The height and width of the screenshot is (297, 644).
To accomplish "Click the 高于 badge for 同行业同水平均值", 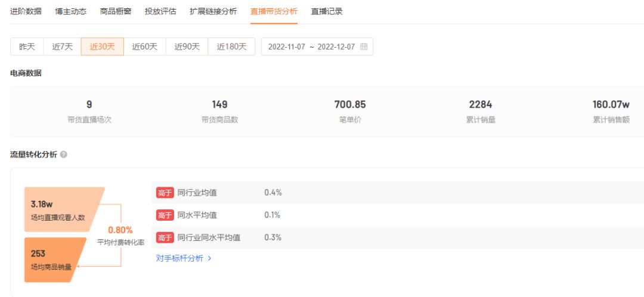I will [165, 237].
